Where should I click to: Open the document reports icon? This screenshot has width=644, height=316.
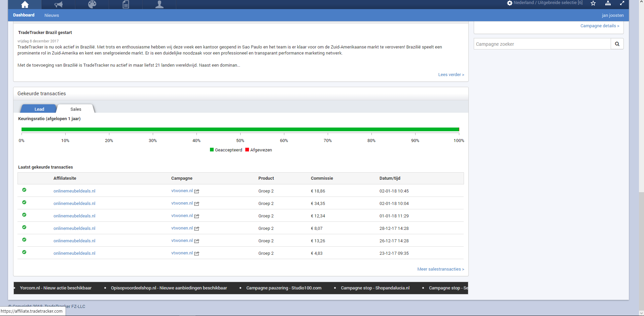click(126, 4)
